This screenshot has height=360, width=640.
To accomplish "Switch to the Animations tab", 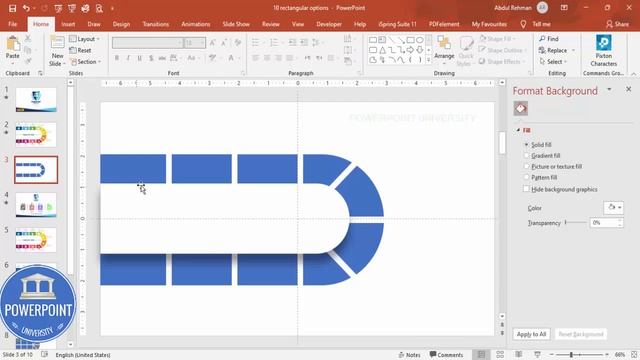I will 196,24.
